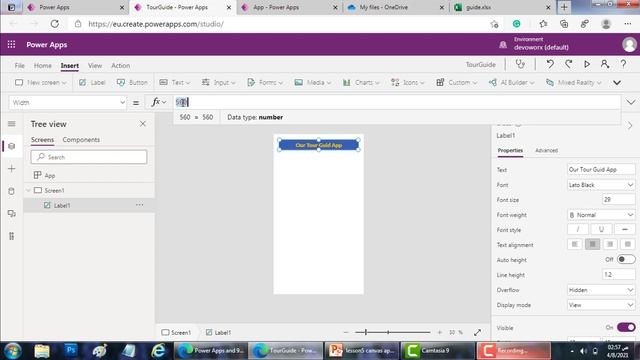Fit canvas to window expand icon
640x360 pixels.
[477, 333]
